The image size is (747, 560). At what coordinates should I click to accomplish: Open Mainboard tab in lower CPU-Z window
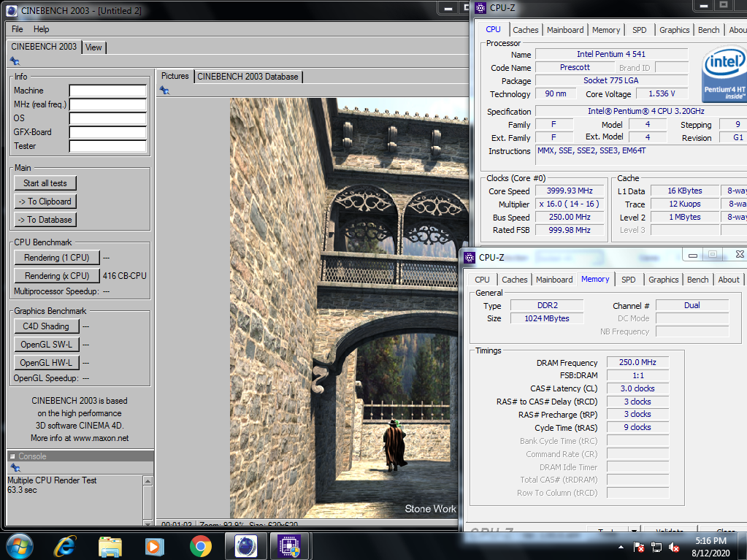click(x=554, y=280)
